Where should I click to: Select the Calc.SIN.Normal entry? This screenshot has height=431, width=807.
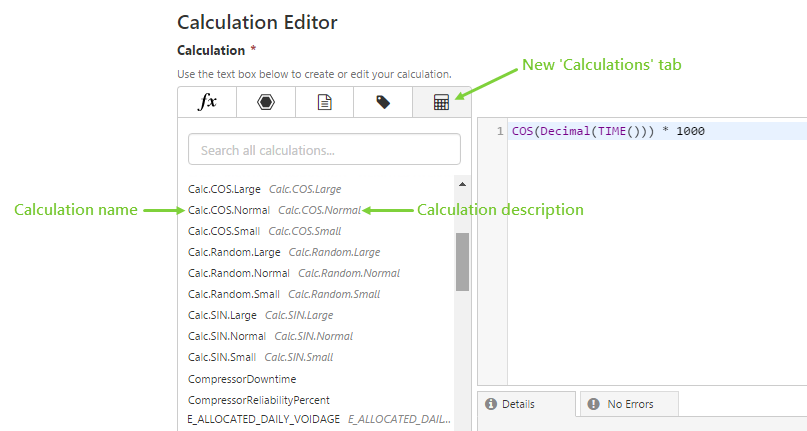coord(227,336)
